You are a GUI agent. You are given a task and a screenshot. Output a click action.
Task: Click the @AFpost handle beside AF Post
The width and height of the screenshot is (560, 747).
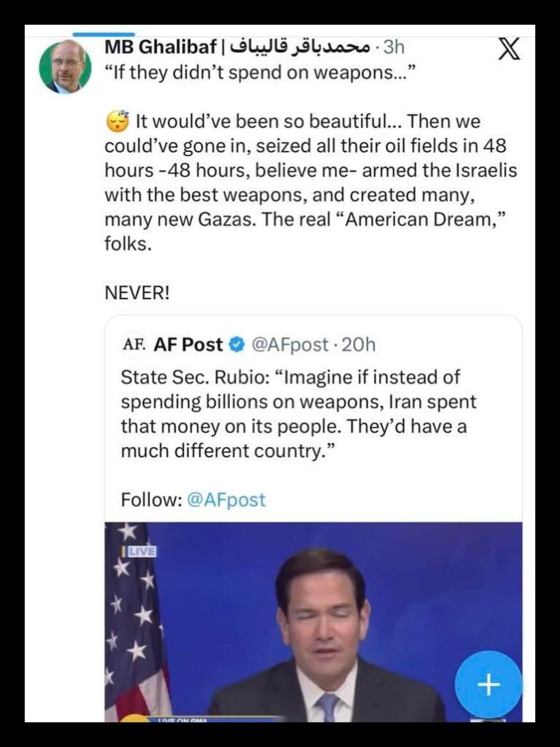(x=288, y=344)
